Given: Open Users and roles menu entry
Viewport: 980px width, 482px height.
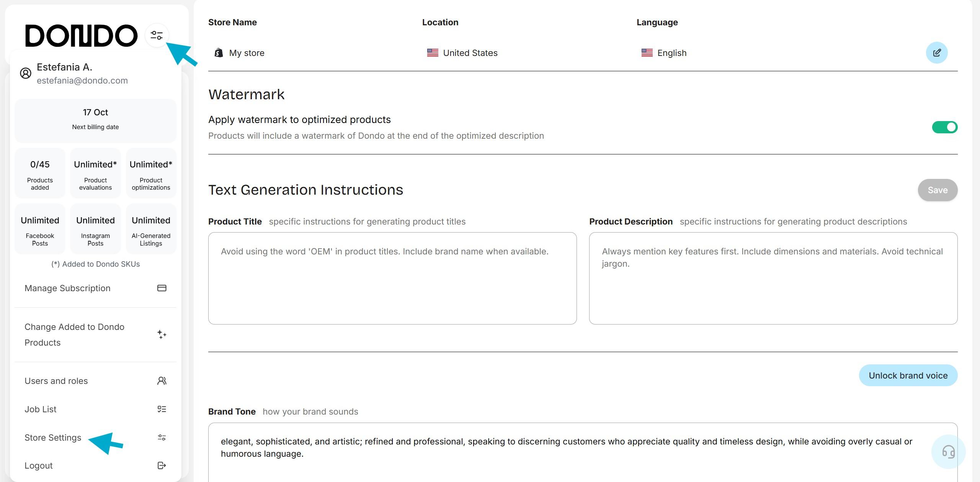Looking at the screenshot, I should point(56,381).
